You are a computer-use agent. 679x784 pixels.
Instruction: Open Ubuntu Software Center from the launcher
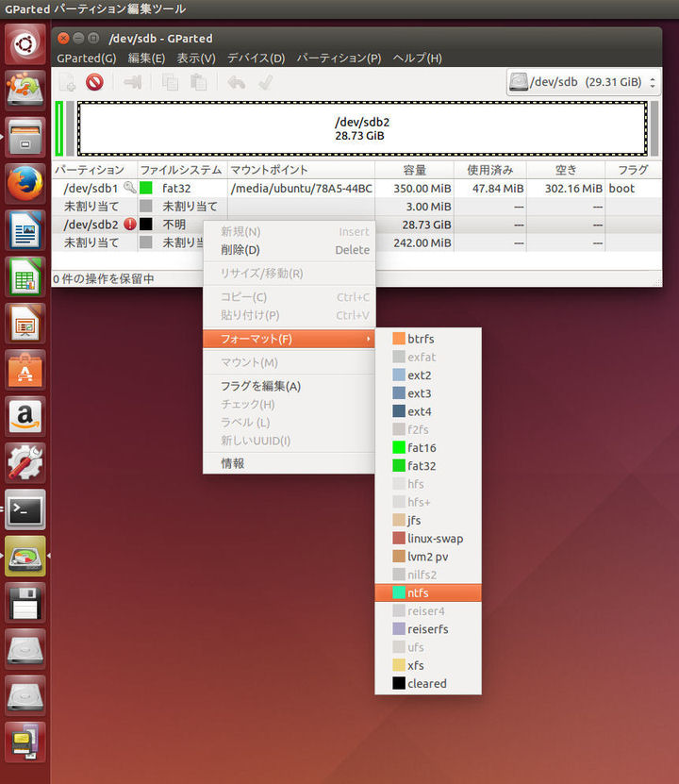(x=25, y=370)
